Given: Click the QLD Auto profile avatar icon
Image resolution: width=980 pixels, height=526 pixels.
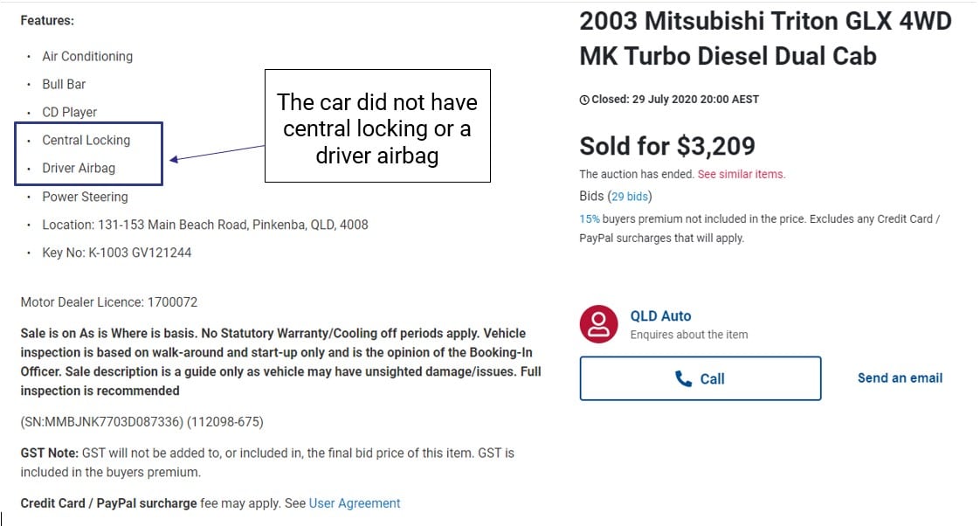Looking at the screenshot, I should pyautogui.click(x=599, y=324).
